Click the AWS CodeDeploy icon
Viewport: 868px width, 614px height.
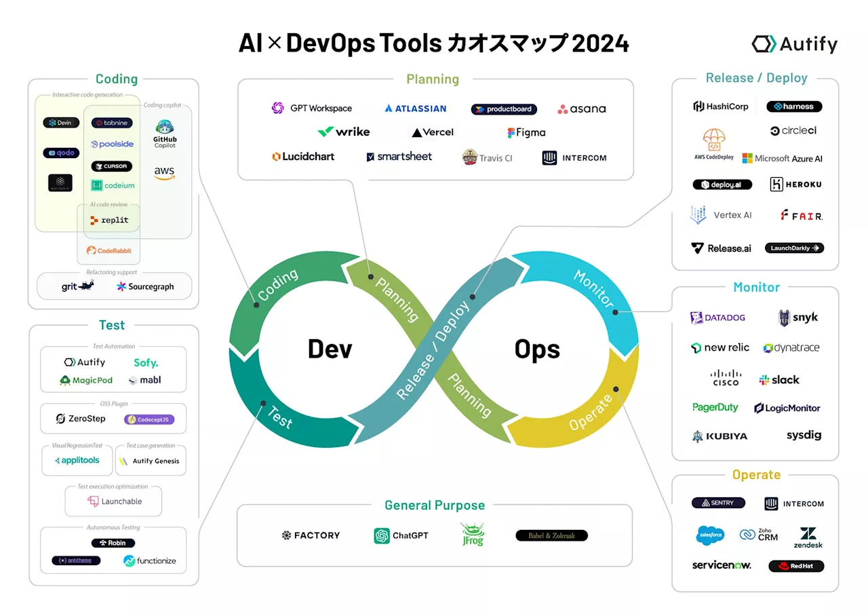(x=713, y=145)
